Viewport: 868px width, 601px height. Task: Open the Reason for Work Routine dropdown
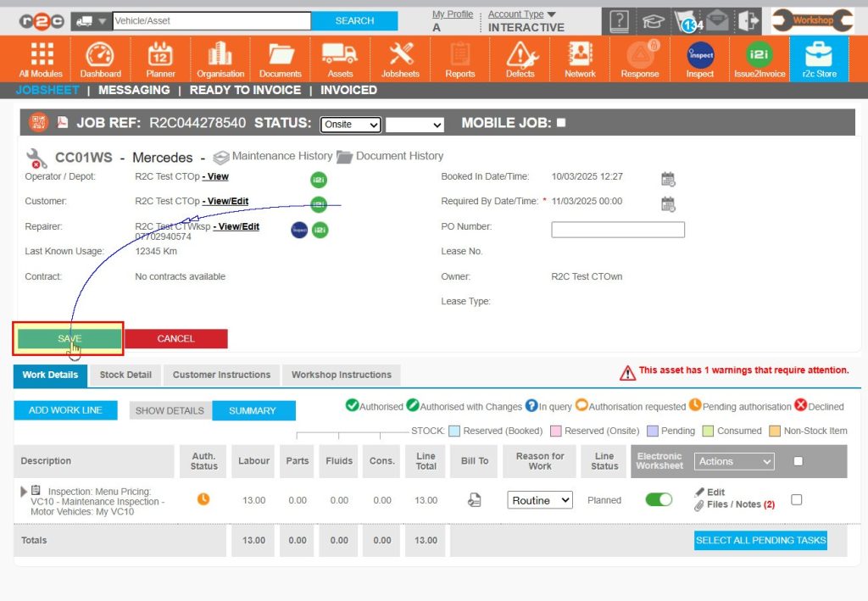[540, 500]
